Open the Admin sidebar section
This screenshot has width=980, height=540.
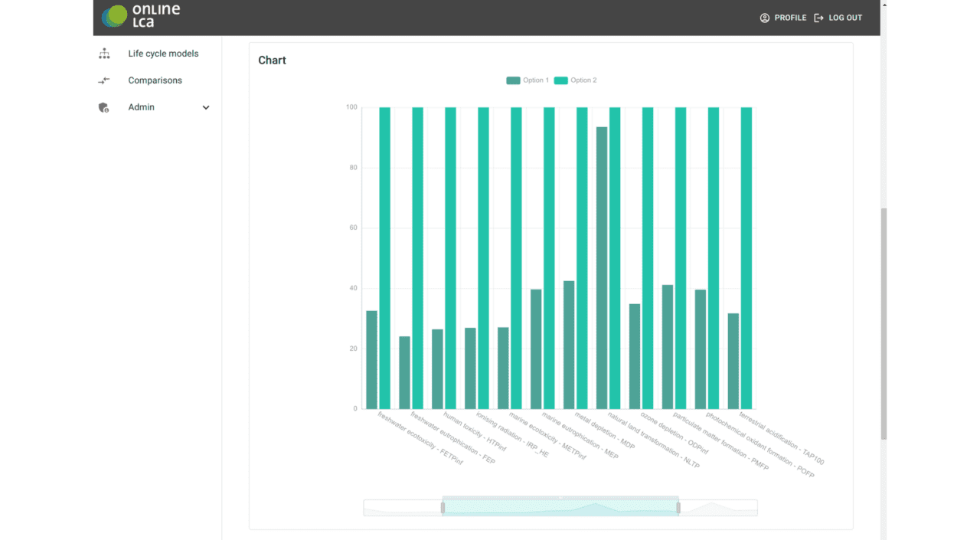tap(142, 107)
